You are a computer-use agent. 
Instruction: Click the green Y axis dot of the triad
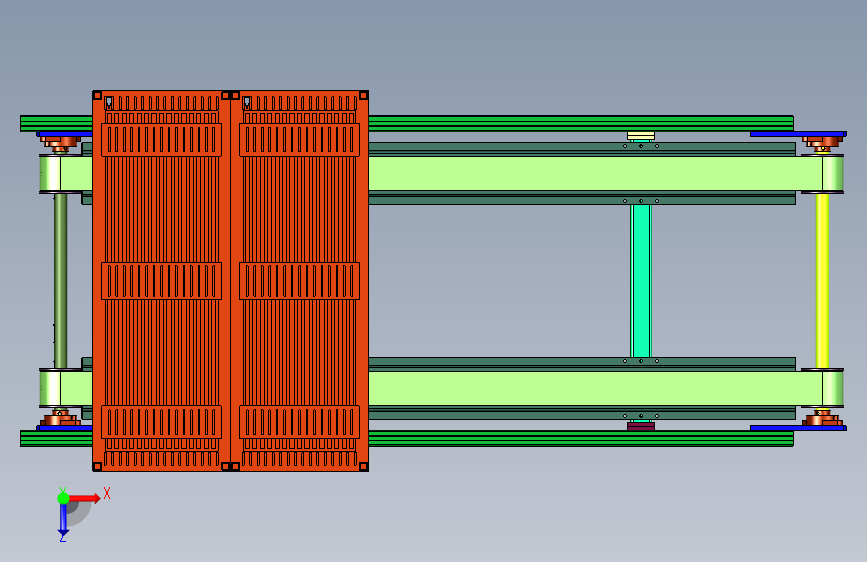[x=63, y=498]
